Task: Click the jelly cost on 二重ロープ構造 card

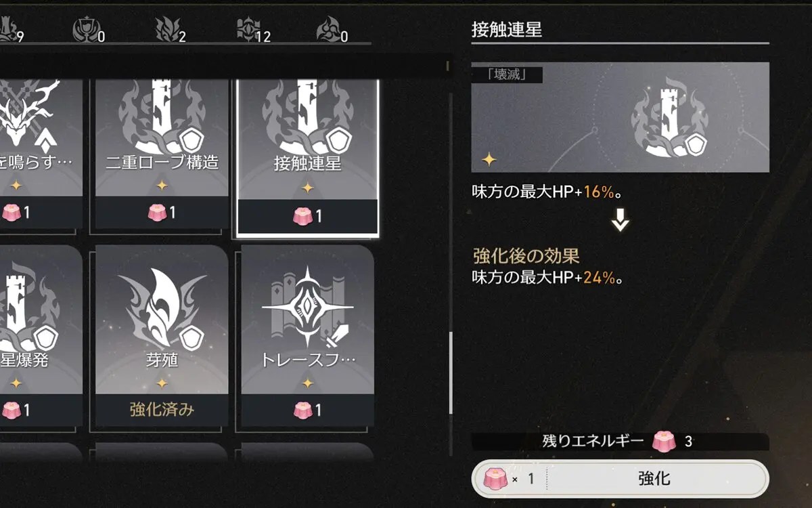Action: pyautogui.click(x=162, y=213)
